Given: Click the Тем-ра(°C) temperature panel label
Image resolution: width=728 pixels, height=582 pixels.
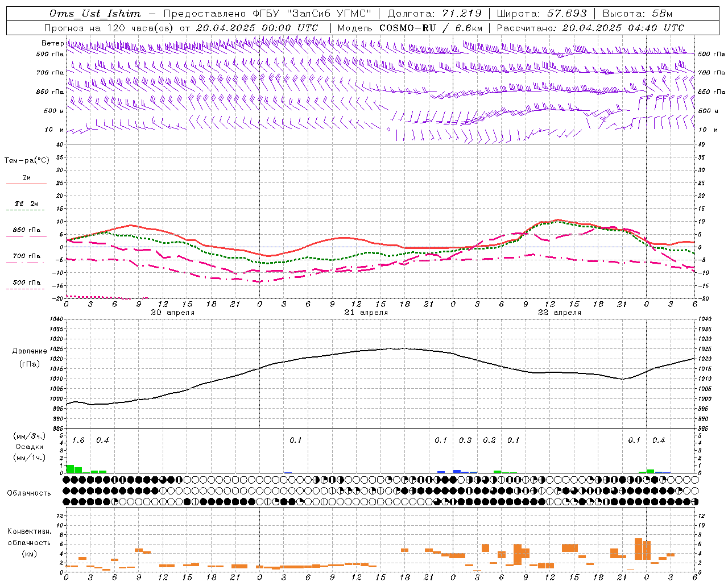Looking at the screenshot, I should click(x=27, y=160).
